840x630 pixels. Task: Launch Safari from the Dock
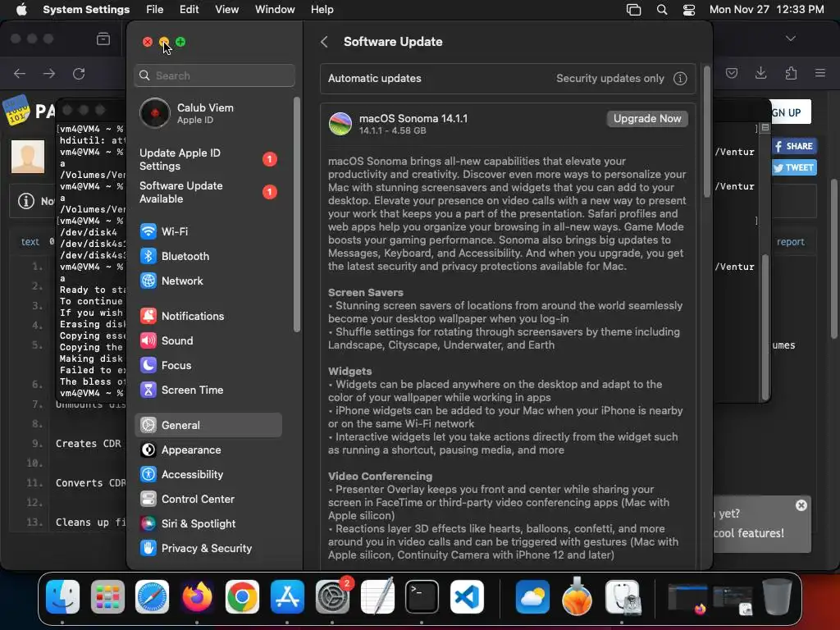click(x=152, y=596)
